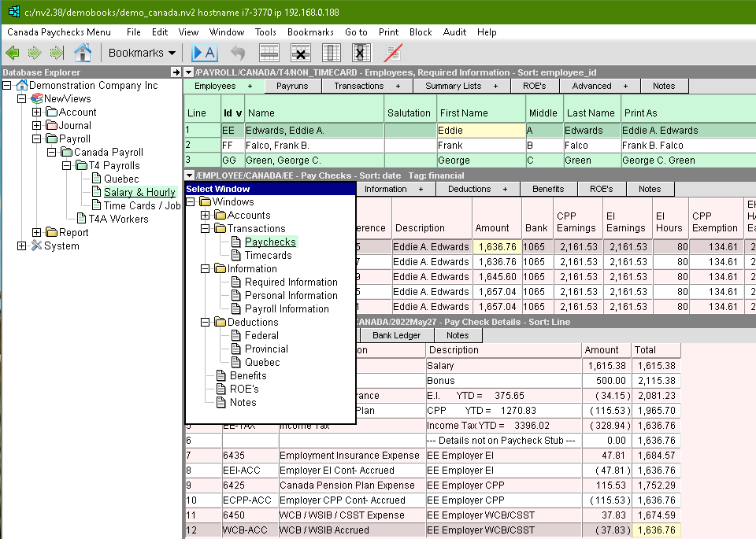
Task: Expand the Report folder node
Action: [x=36, y=233]
